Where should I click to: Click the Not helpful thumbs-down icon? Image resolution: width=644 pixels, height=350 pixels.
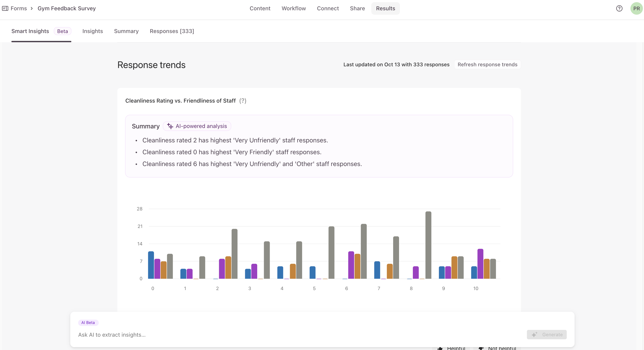click(481, 348)
